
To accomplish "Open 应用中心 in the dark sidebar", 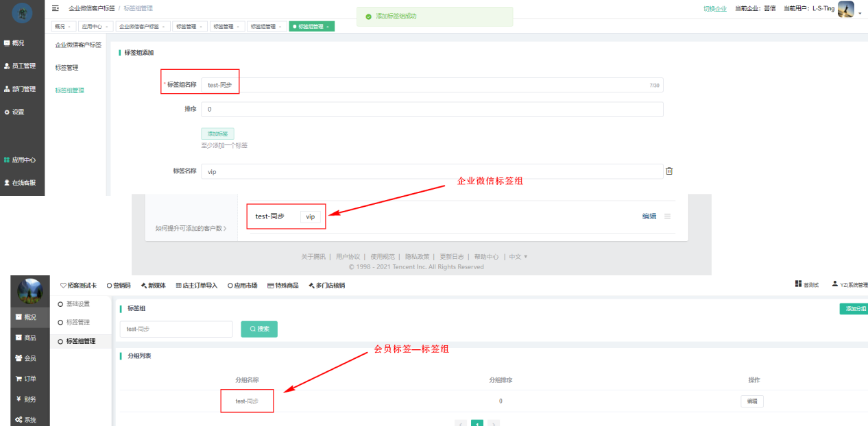I will 19,160.
